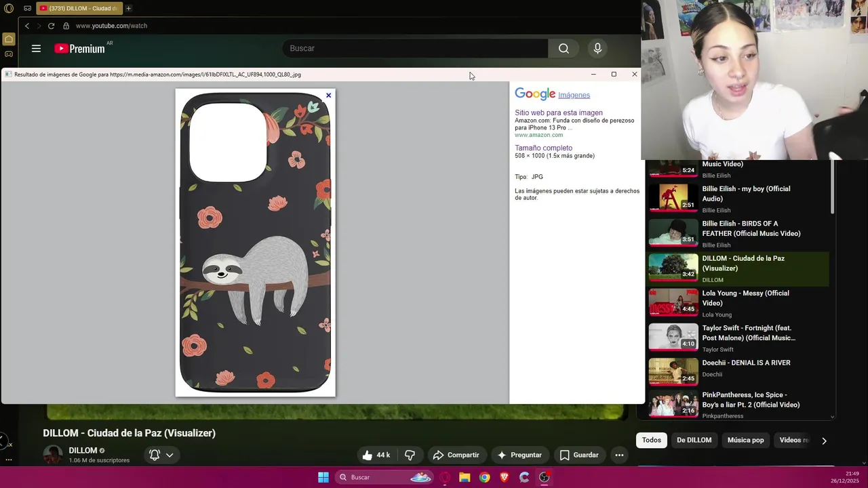Select the Música pop filter chip

[x=745, y=440]
